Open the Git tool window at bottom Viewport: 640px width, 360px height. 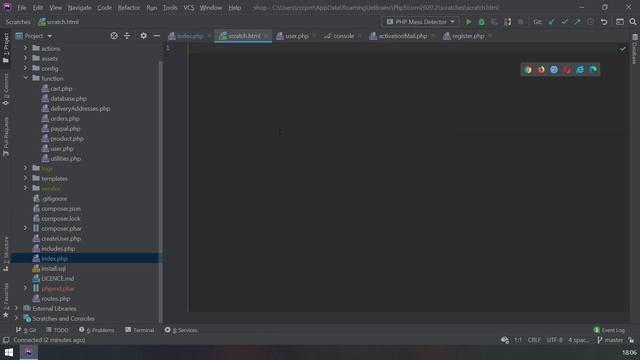click(26, 330)
